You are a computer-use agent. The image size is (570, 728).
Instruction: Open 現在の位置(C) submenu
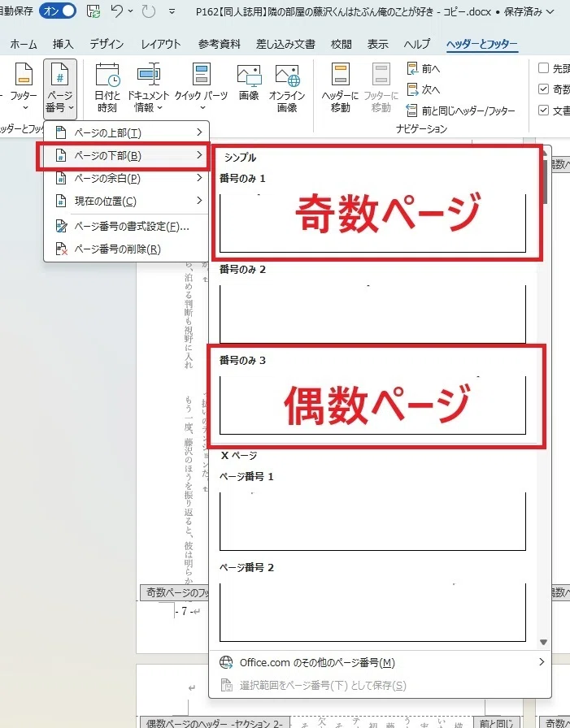pyautogui.click(x=126, y=201)
